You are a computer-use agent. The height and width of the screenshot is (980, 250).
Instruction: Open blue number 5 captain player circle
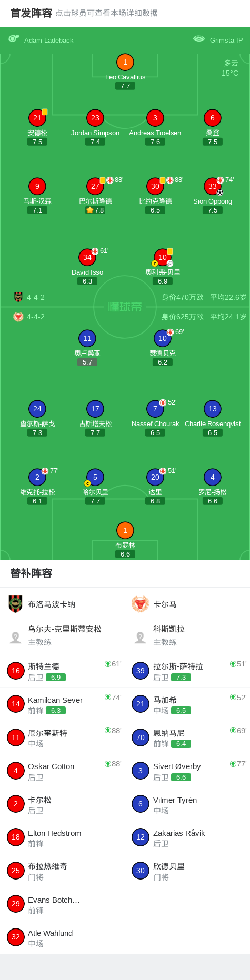pos(95,477)
